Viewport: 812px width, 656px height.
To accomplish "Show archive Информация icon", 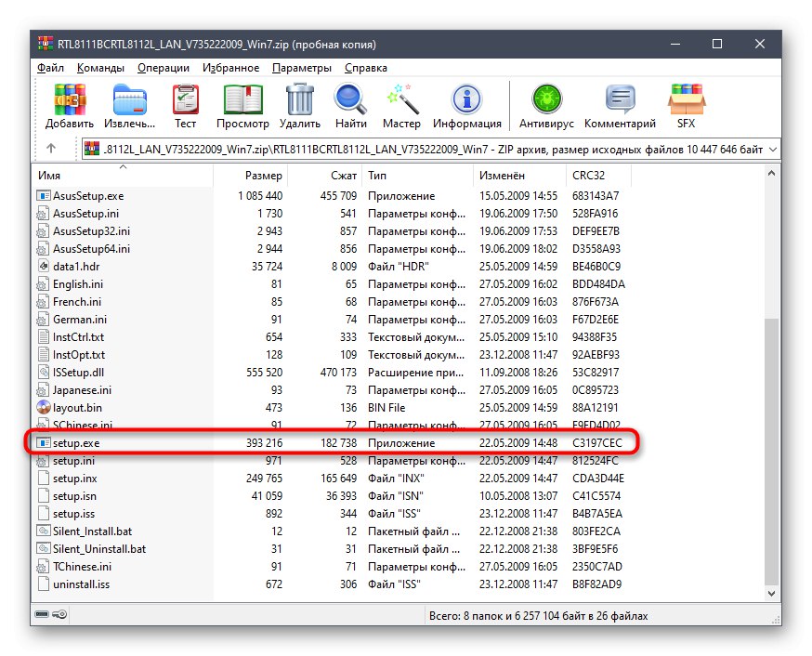I will [466, 99].
